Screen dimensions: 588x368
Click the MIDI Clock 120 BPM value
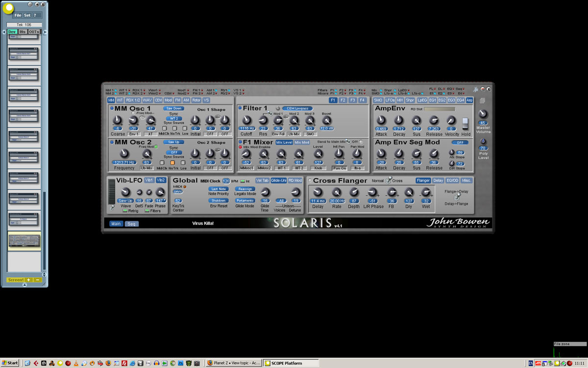point(226,181)
